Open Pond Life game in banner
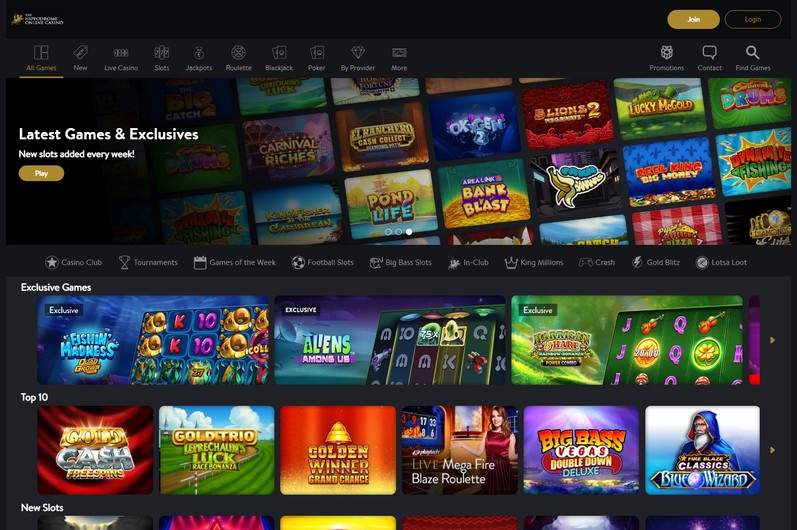Screen dimensions: 797x530 [390, 204]
